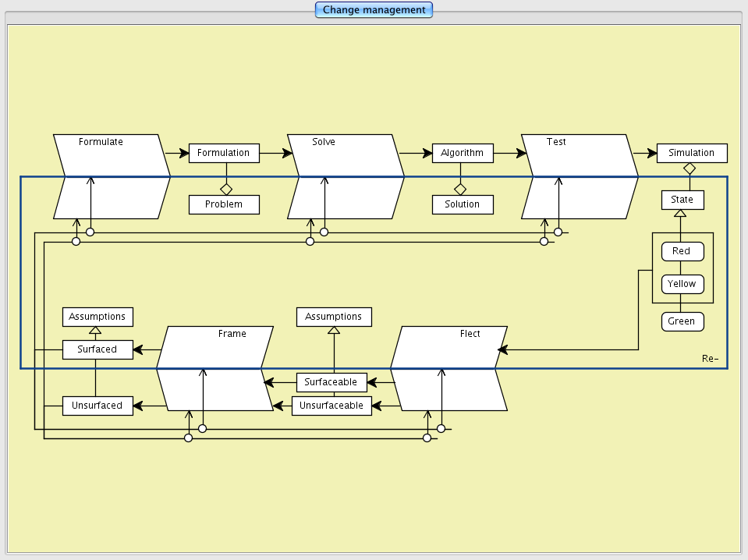Viewport: 748px width, 560px height.
Task: Click the Surfaceable box
Action: tap(331, 382)
